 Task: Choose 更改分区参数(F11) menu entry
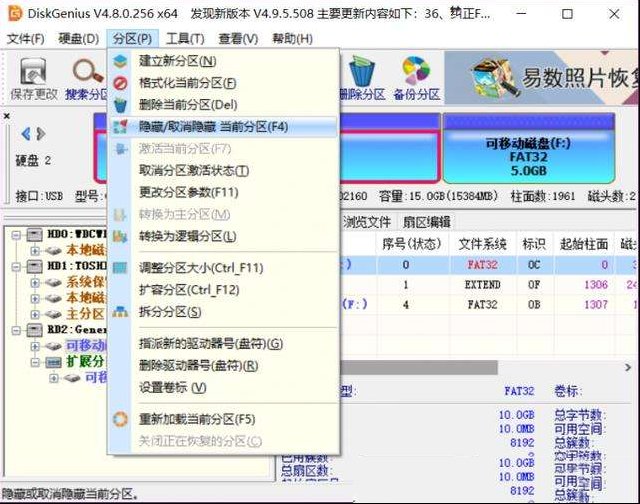223,192
